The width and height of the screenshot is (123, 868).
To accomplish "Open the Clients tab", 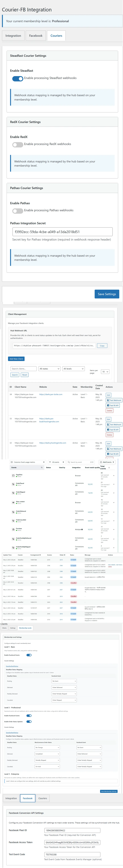I will [4, 628].
